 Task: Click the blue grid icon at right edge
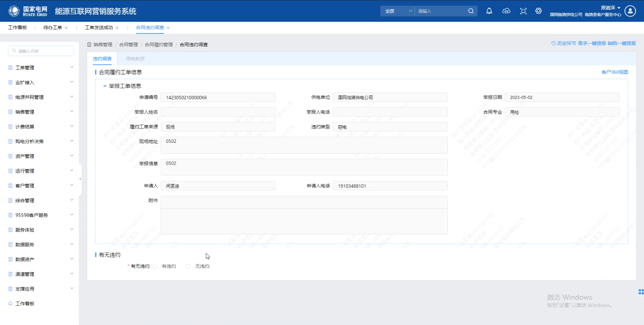(641, 292)
